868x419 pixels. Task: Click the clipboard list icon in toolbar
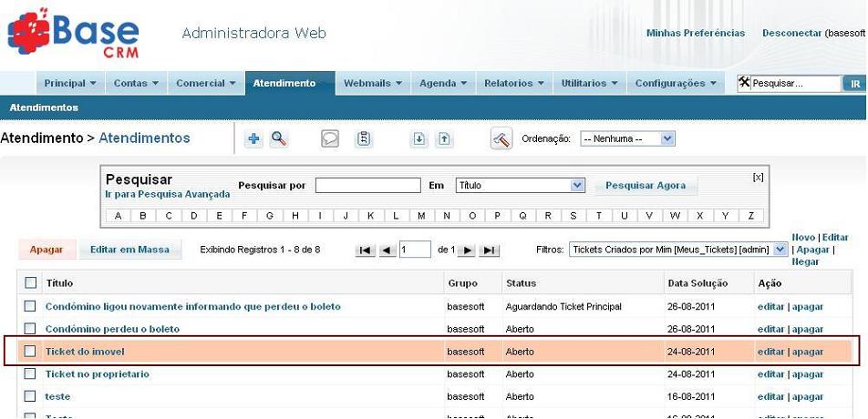click(x=364, y=139)
